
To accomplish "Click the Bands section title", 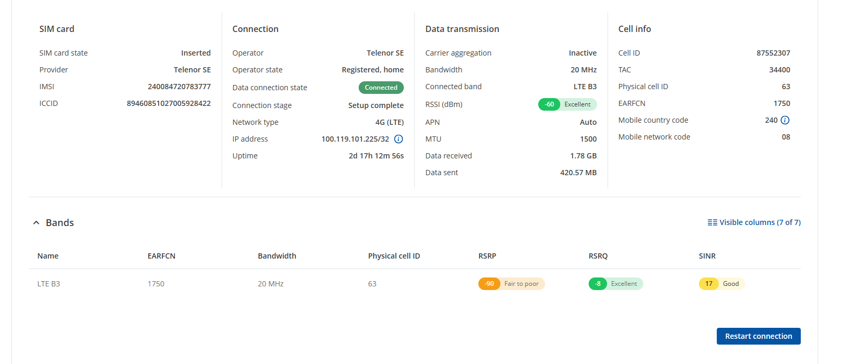I will (x=60, y=223).
